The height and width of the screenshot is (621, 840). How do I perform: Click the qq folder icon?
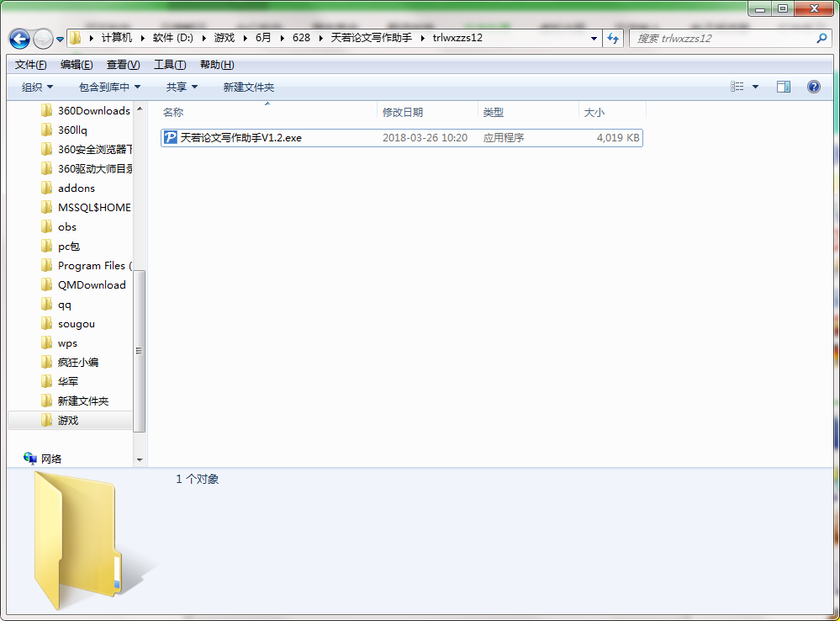coord(46,305)
